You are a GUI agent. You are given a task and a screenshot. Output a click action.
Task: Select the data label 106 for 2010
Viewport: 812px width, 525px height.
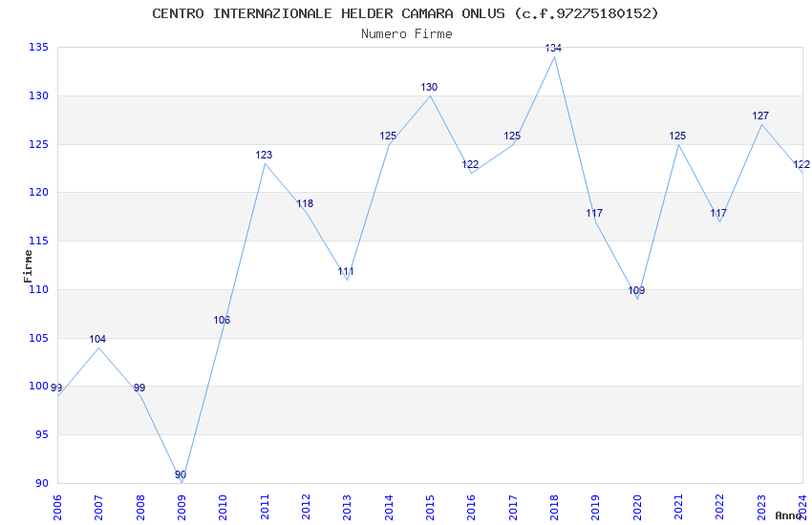click(222, 320)
